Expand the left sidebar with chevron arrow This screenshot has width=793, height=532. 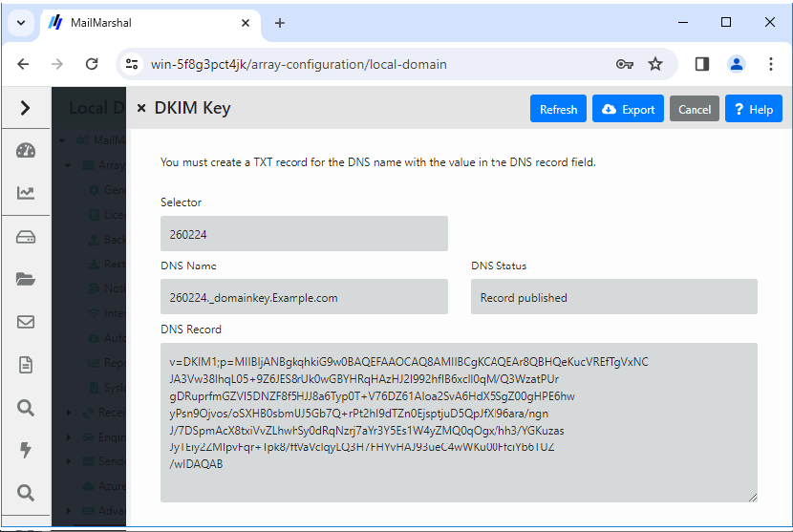click(25, 108)
